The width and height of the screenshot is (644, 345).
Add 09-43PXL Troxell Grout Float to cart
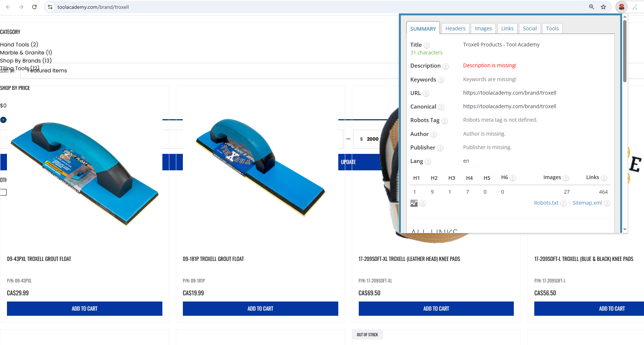pyautogui.click(x=84, y=308)
